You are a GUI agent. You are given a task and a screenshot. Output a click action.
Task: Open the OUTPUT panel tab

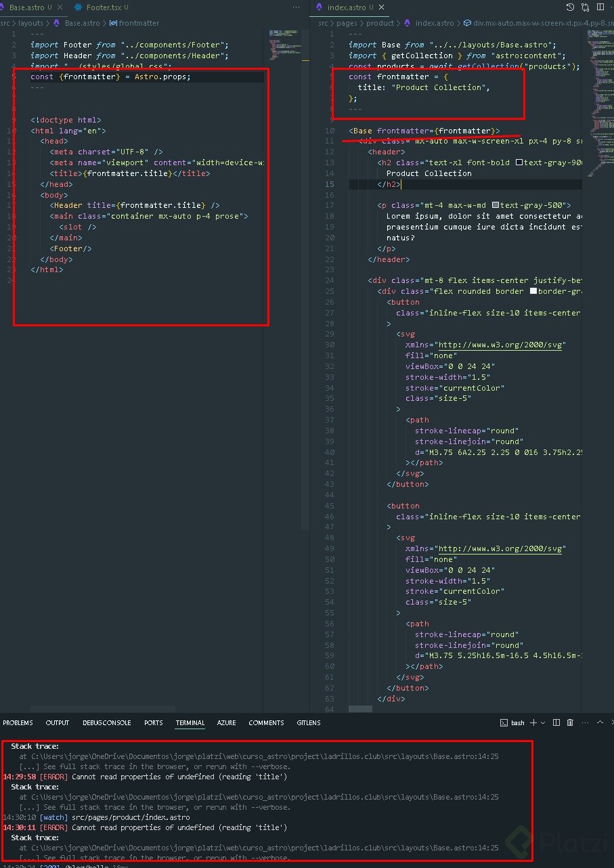(58, 723)
